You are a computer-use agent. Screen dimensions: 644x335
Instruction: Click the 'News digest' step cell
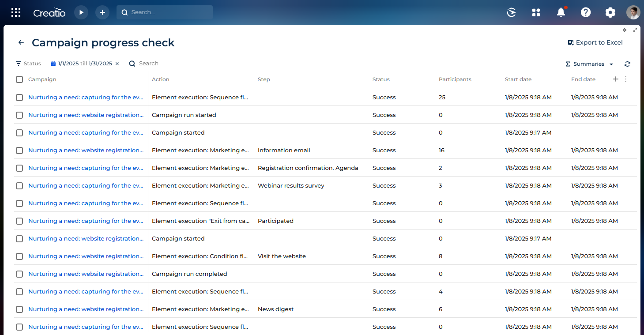(x=276, y=309)
